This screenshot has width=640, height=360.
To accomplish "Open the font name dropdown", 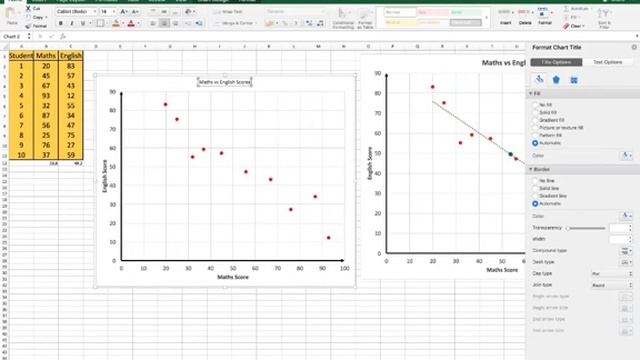I will (x=95, y=12).
